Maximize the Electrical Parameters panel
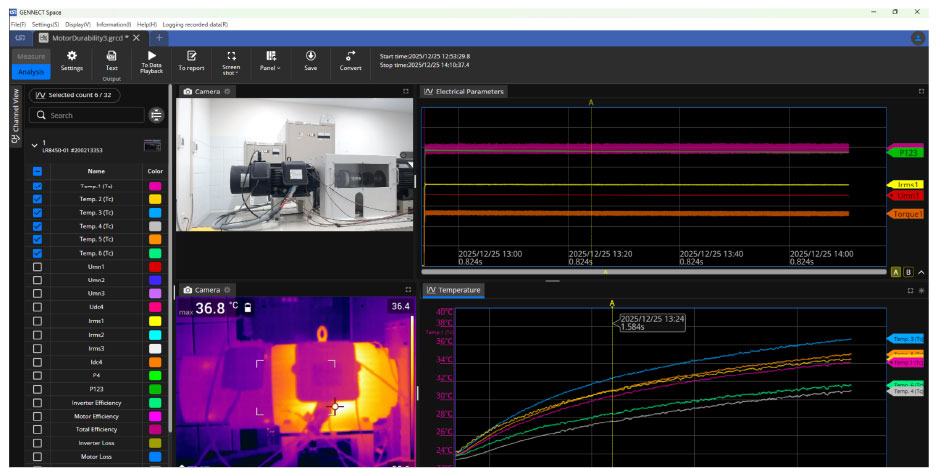This screenshot has height=468, width=937. pyautogui.click(x=920, y=91)
